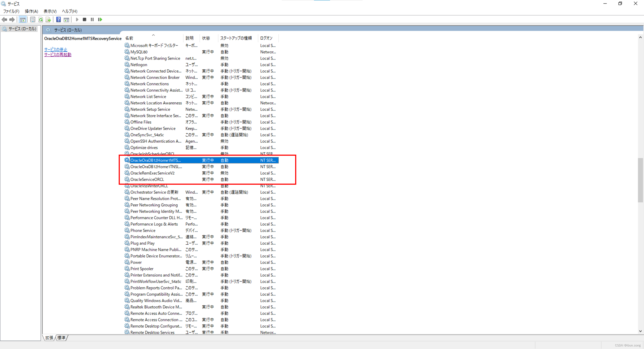Screen dimensions: 644x349
Task: Switch to the 拡張 tab
Action: pyautogui.click(x=49, y=338)
